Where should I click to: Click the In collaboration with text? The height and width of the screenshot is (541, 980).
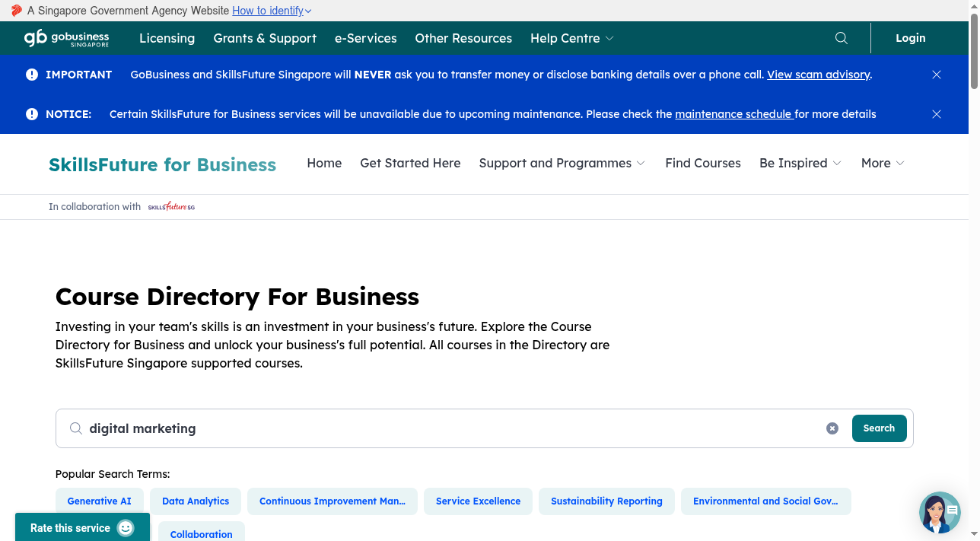pyautogui.click(x=94, y=206)
